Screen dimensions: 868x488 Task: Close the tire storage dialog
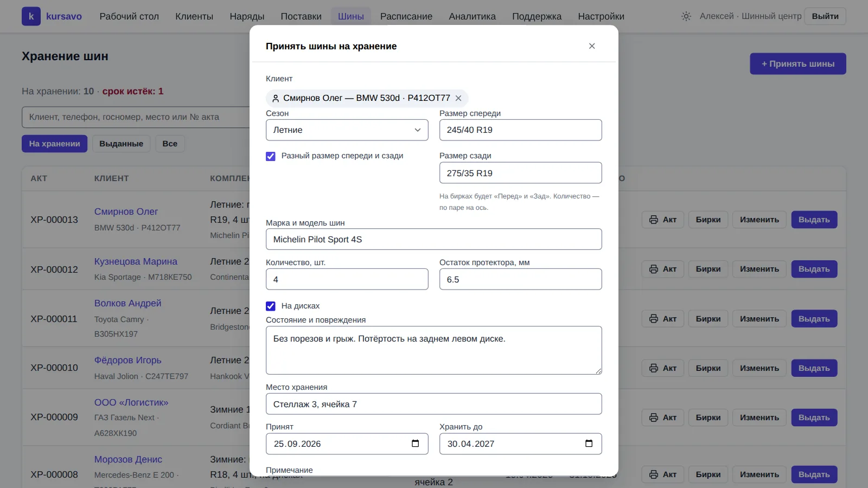(592, 46)
